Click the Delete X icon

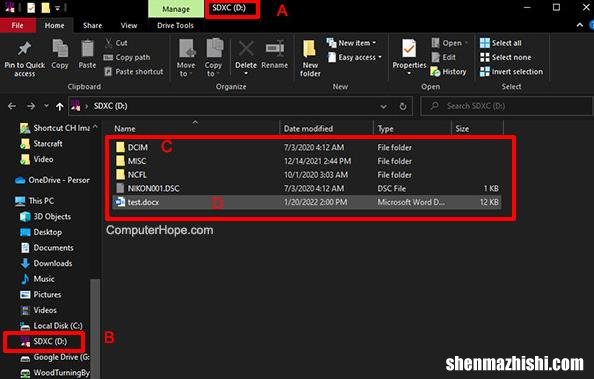tap(246, 49)
